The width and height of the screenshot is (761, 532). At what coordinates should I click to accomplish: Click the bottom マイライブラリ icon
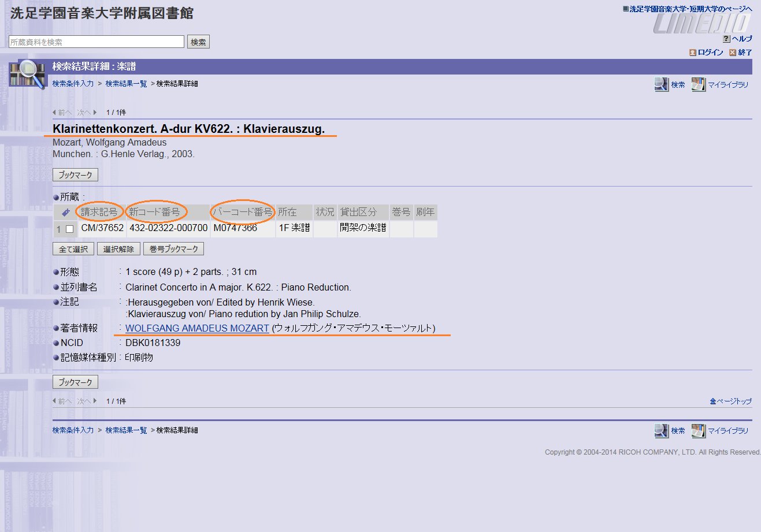click(x=699, y=430)
